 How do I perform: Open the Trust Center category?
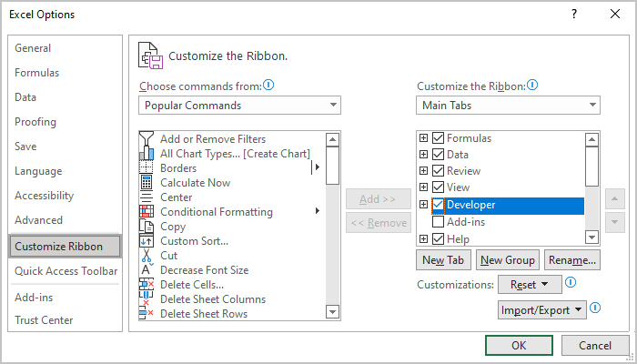pos(44,320)
